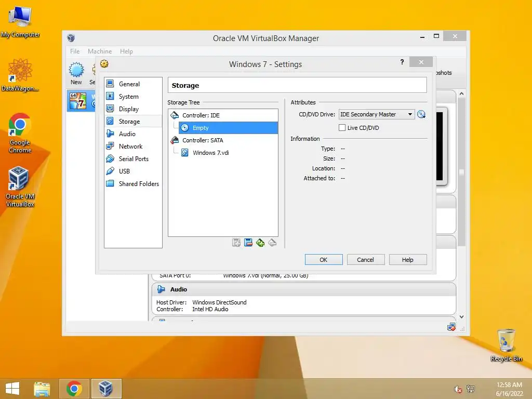
Task: Click the Windows Start button
Action: (x=12, y=389)
